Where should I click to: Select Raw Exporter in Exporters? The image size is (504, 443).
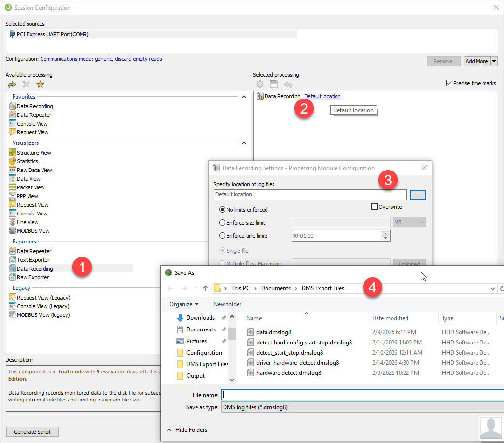(33, 277)
